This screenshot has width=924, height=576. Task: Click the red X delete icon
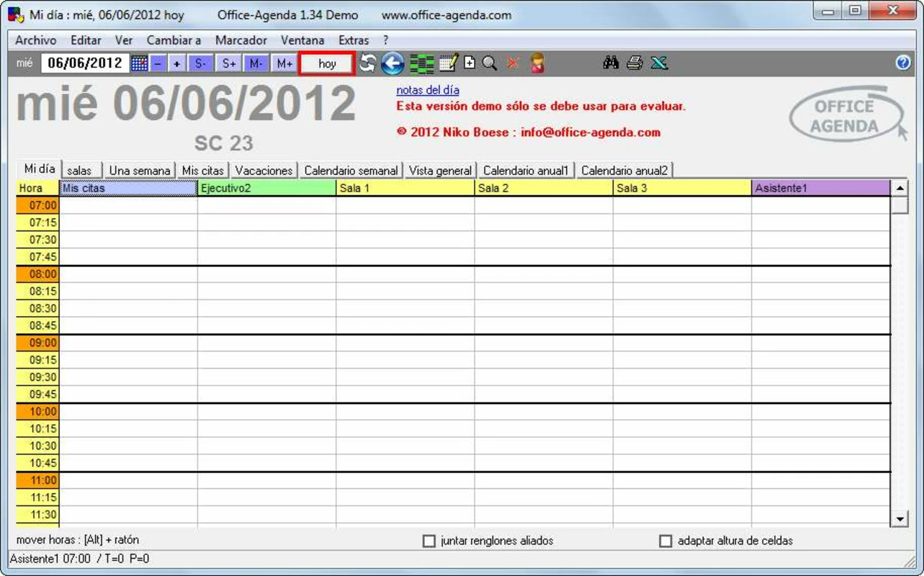pyautogui.click(x=513, y=63)
